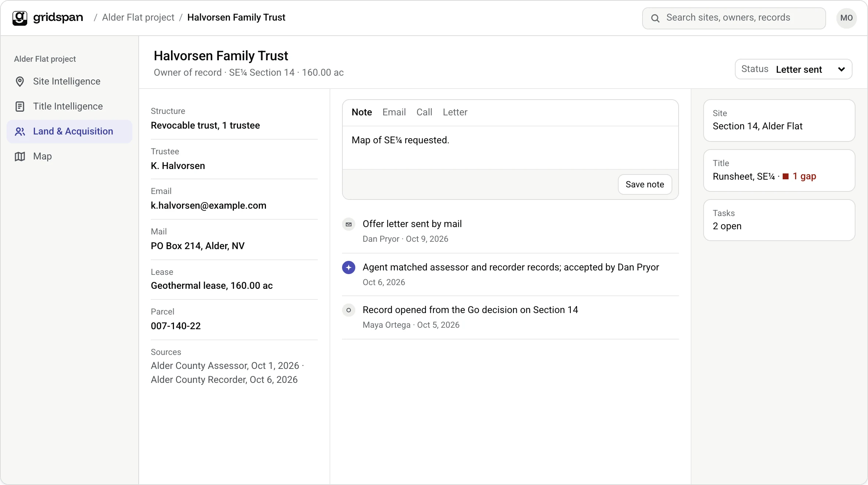Click the agent sparkle icon in timeline
Screen dimensions: 868x485
tap(348, 267)
